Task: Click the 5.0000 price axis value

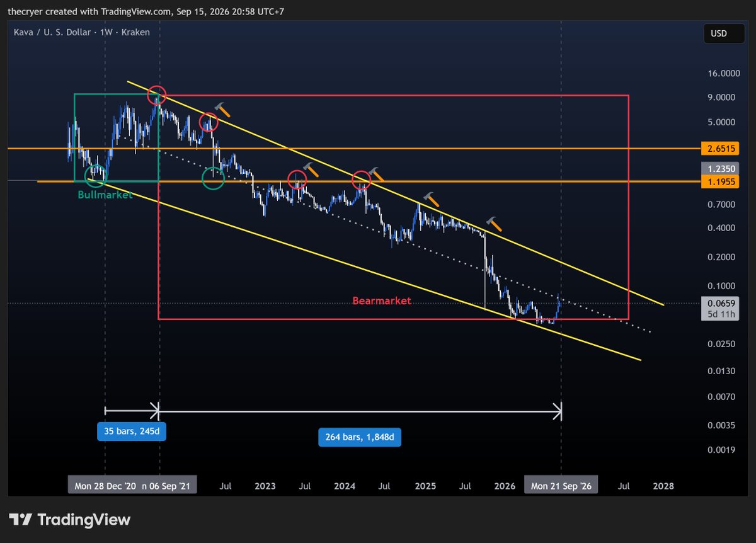Action: pos(722,122)
